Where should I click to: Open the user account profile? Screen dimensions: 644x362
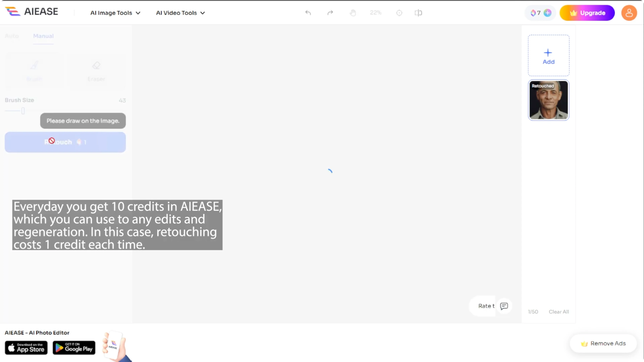[629, 13]
